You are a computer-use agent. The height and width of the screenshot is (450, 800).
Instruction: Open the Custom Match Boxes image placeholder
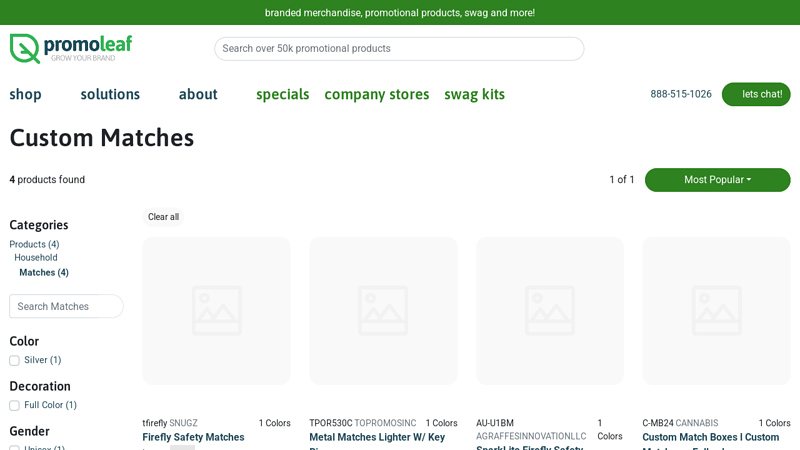pos(716,310)
